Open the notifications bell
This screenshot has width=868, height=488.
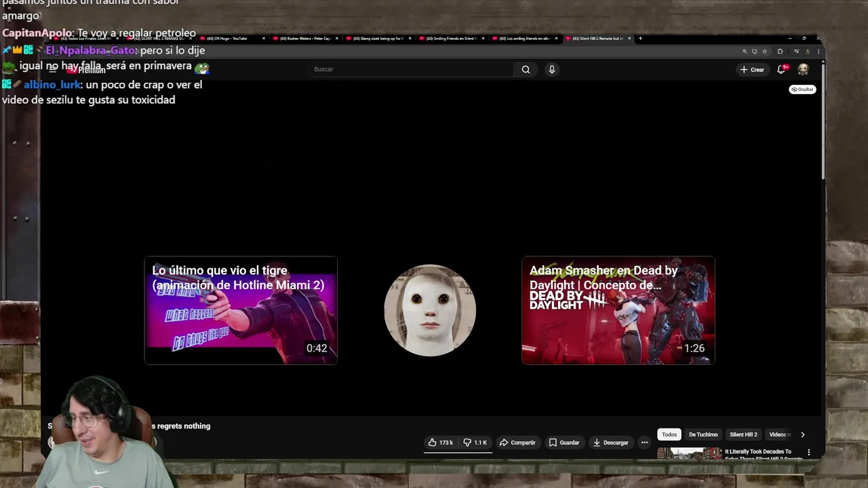click(x=781, y=69)
